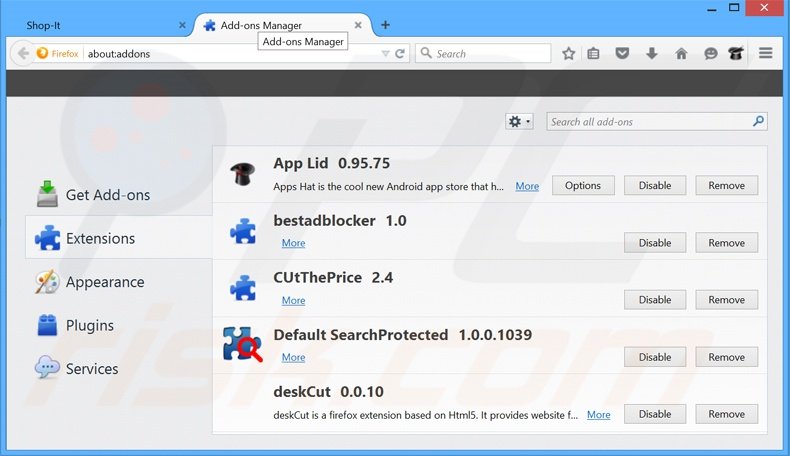790x456 pixels.
Task: Click the App Lid 0.95.75 title
Action: [332, 163]
